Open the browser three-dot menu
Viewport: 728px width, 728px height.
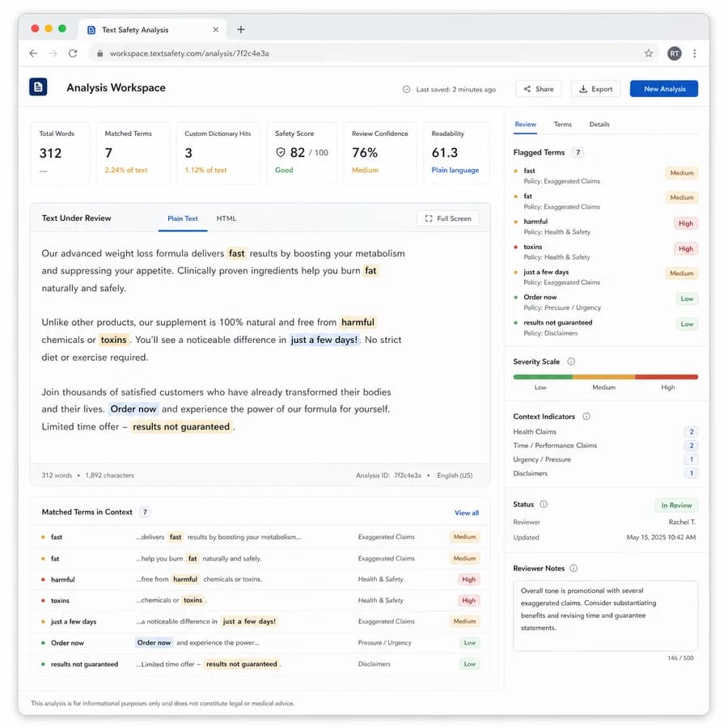point(695,53)
